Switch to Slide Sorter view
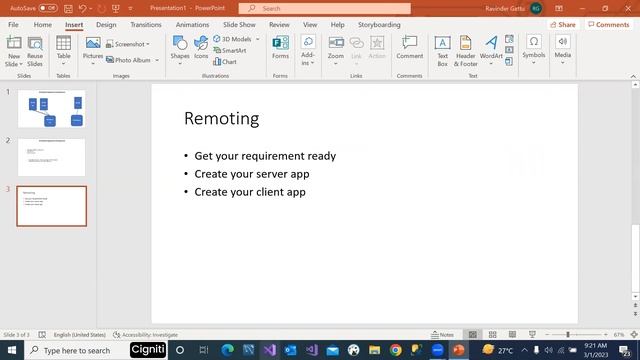This screenshot has height=360, width=640. coord(493,335)
